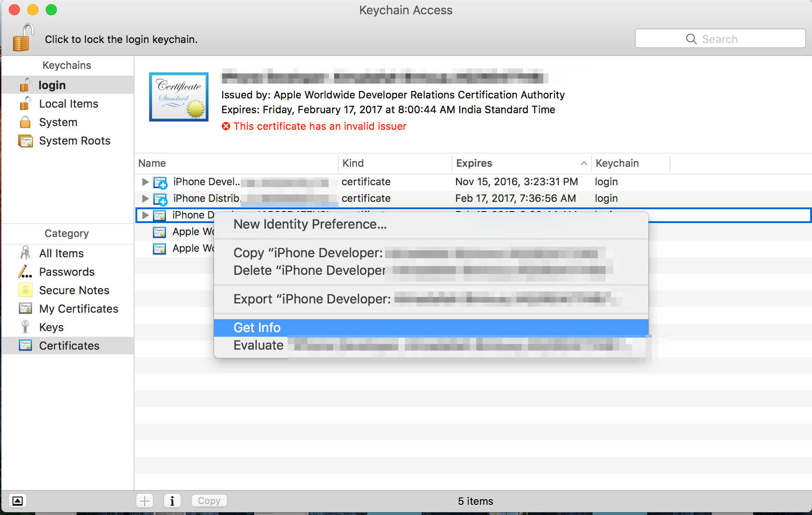Select the login keychain
Screen dimensions: 812x515
[x=67, y=85]
